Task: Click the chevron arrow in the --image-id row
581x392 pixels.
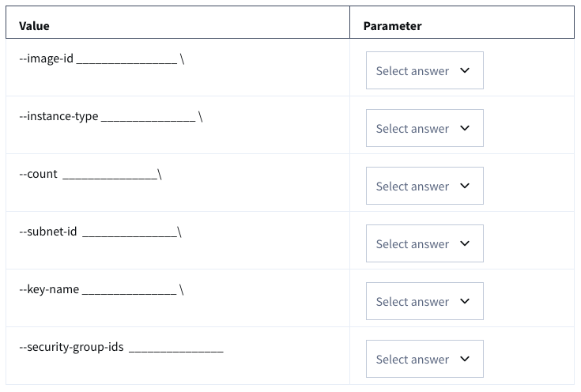Action: (465, 70)
